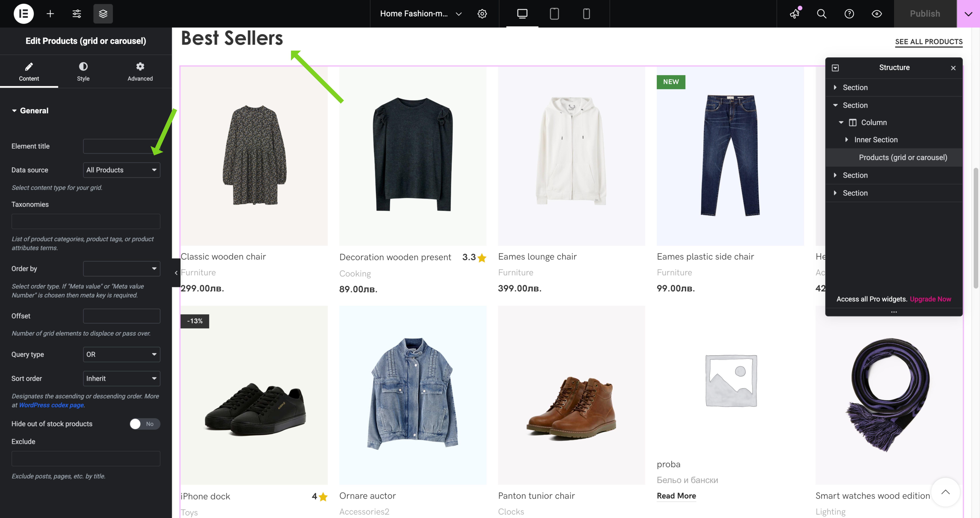Image resolution: width=980 pixels, height=518 pixels.
Task: Click the scroll to top arrow button
Action: point(945,492)
